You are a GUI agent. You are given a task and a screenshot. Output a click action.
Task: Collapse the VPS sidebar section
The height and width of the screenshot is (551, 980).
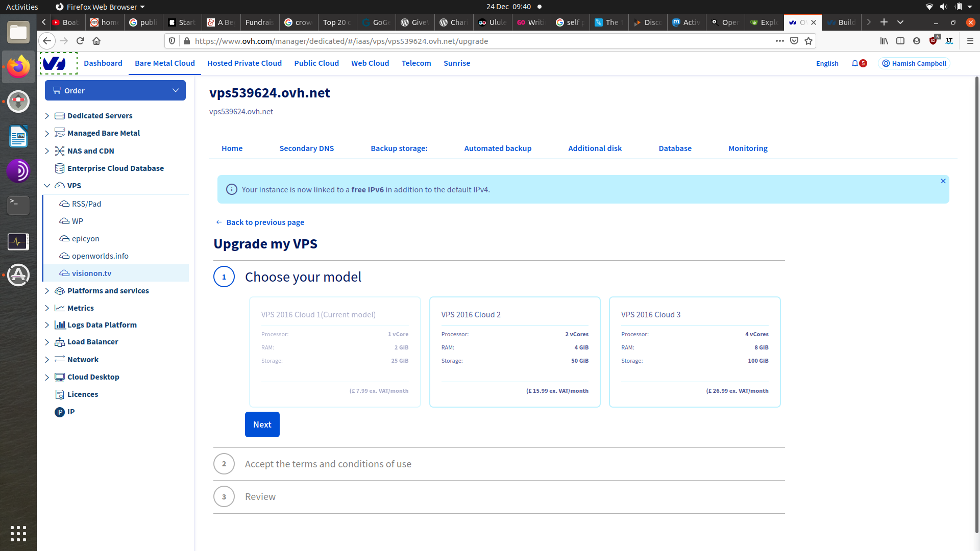coord(47,186)
